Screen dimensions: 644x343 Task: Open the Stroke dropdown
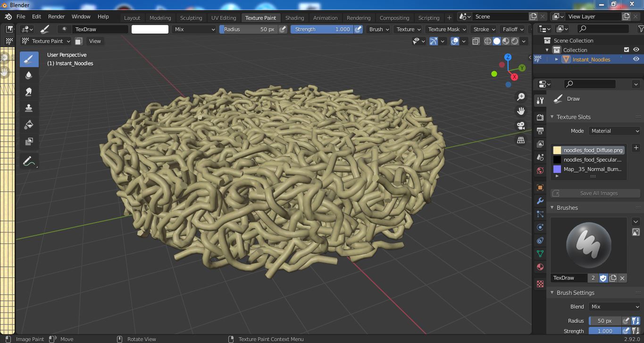pos(485,29)
